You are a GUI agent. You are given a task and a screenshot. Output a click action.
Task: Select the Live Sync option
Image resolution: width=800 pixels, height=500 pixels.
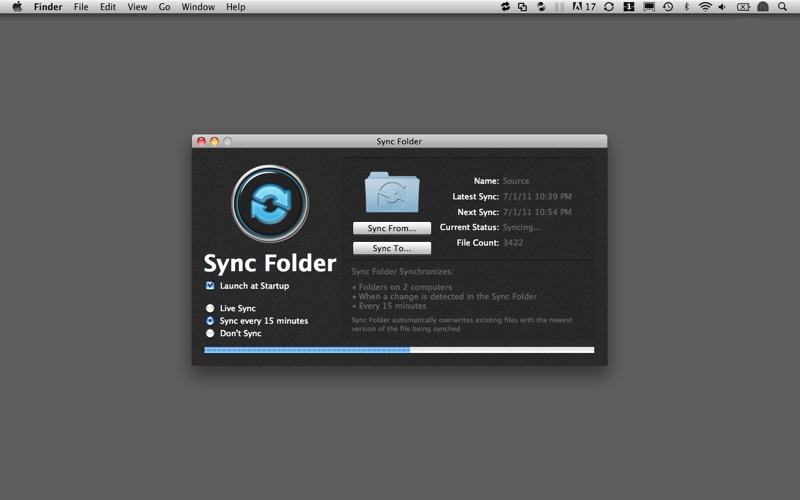click(210, 308)
